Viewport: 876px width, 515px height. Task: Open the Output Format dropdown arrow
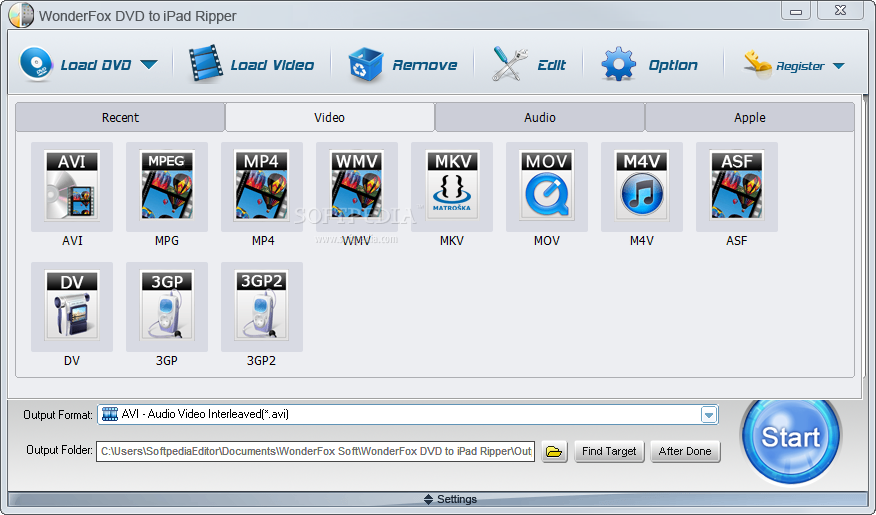pos(709,415)
